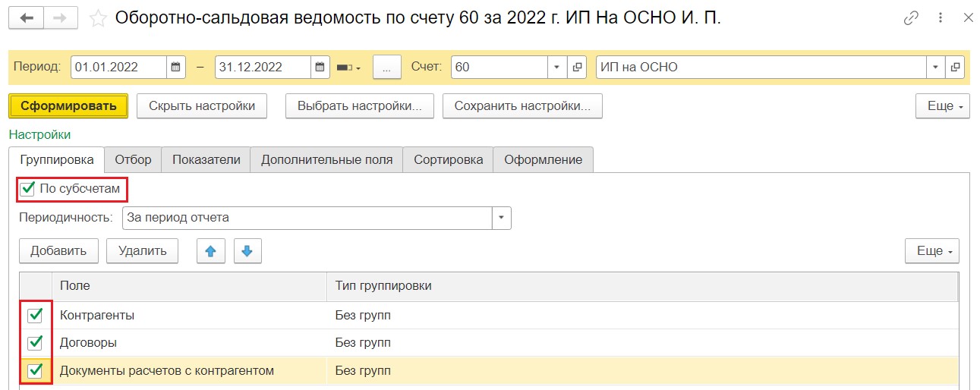Add report to favorites with star icon

click(x=98, y=19)
